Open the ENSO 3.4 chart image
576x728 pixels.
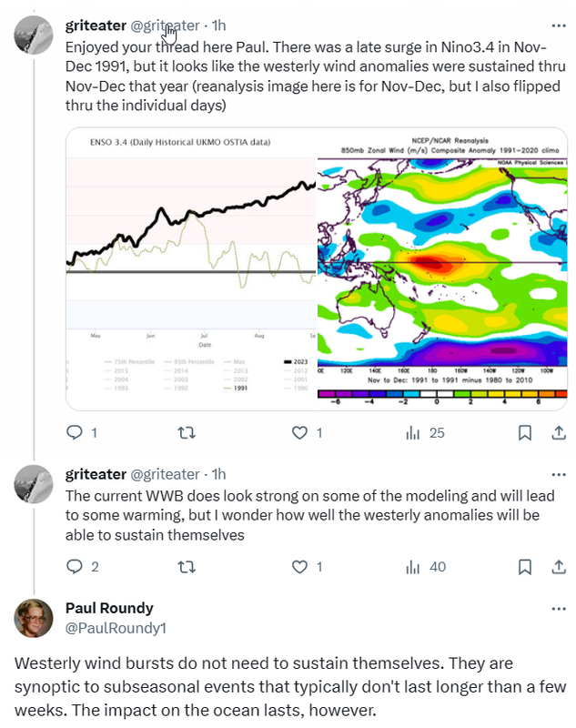(x=191, y=268)
